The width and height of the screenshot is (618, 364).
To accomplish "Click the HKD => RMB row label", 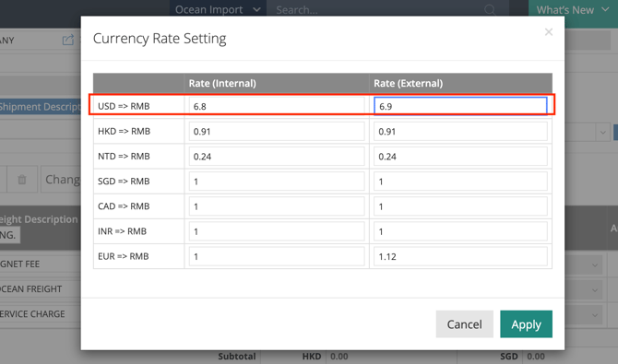I will (x=124, y=131).
